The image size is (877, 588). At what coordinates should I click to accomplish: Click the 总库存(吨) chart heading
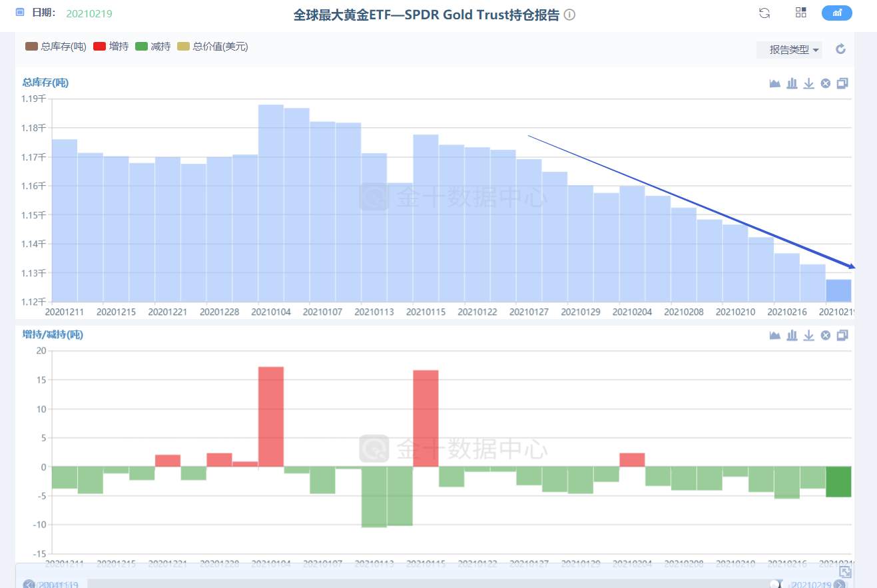pos(45,83)
